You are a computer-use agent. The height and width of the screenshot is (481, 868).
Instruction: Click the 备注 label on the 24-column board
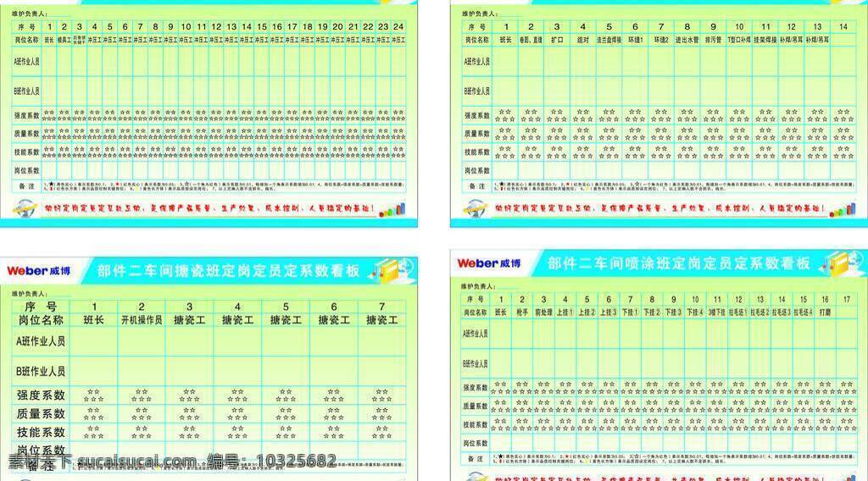26,186
